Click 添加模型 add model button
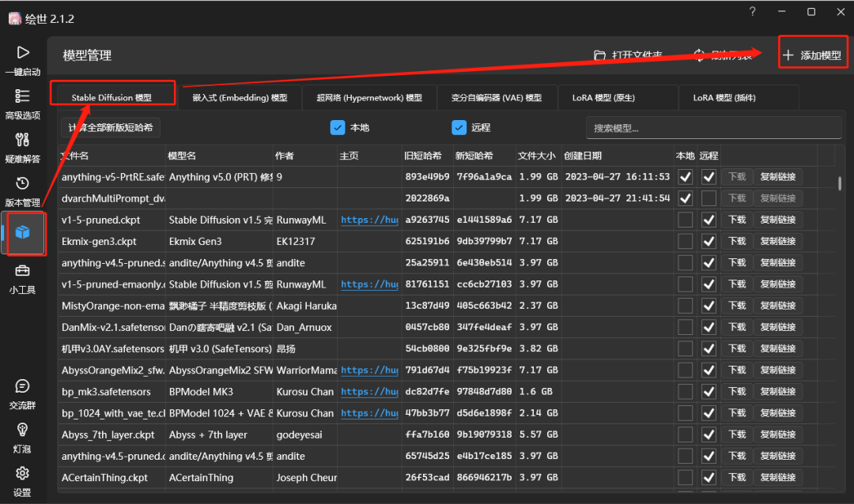854x504 pixels. (812, 55)
